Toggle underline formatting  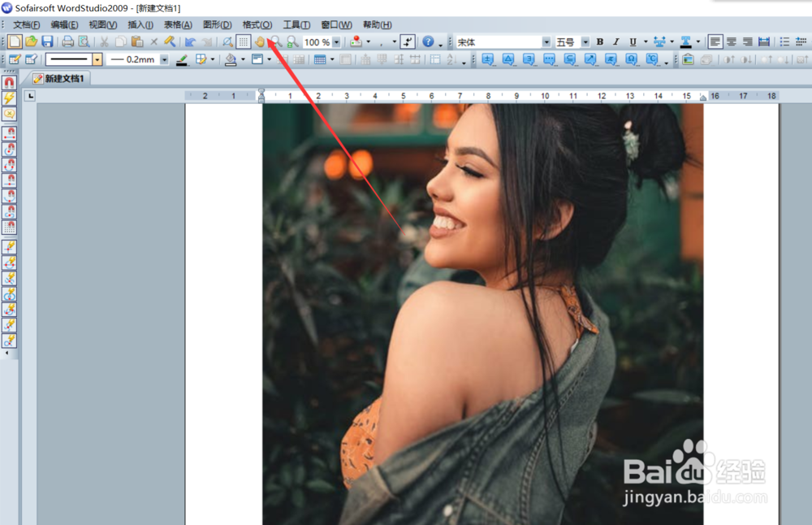click(633, 42)
